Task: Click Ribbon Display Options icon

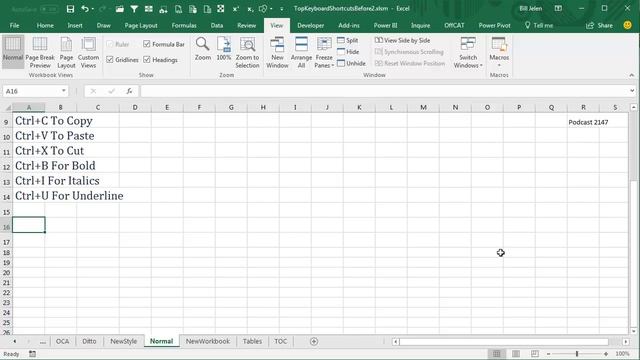Action: [558, 9]
